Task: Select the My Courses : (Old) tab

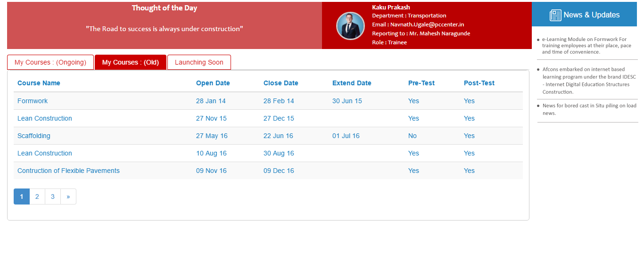Action: (x=131, y=62)
